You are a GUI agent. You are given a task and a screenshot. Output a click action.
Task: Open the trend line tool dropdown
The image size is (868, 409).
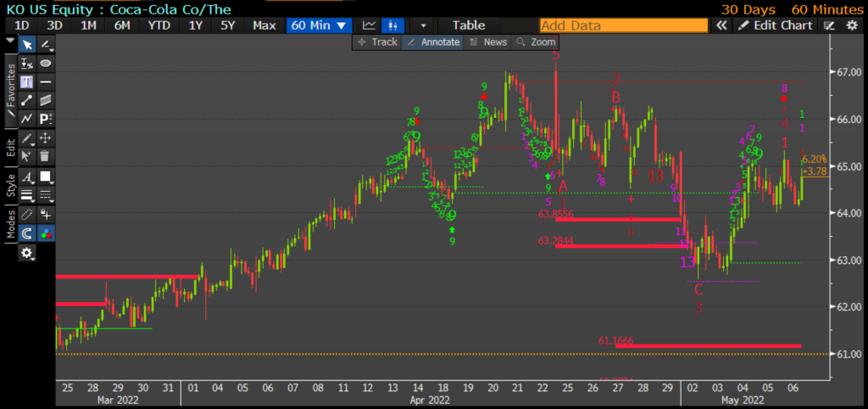(x=46, y=46)
